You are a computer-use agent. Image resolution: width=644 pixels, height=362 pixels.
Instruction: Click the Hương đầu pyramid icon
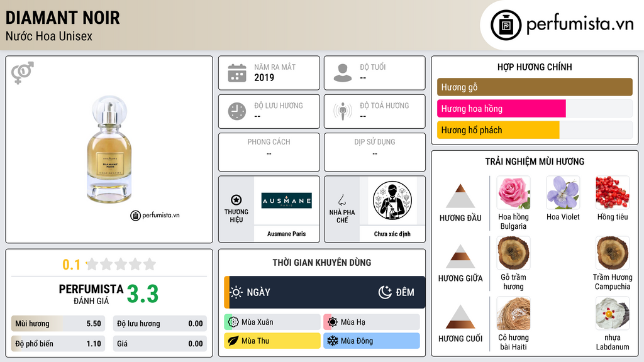click(460, 196)
